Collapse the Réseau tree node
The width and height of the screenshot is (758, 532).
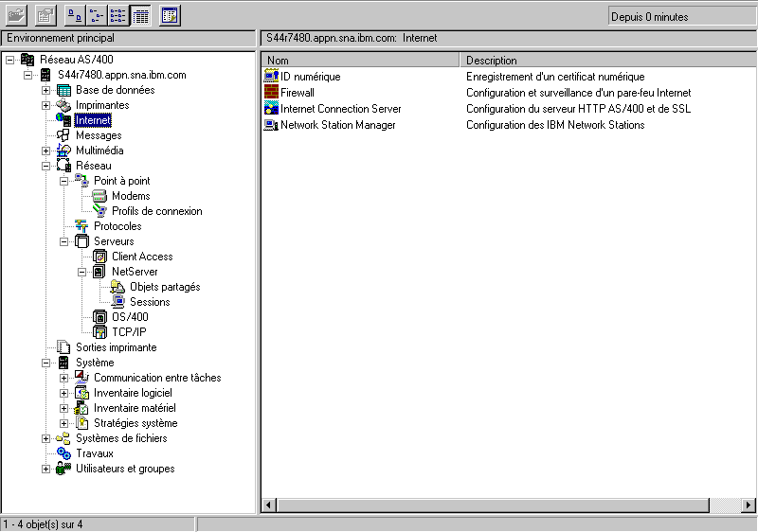(46, 166)
